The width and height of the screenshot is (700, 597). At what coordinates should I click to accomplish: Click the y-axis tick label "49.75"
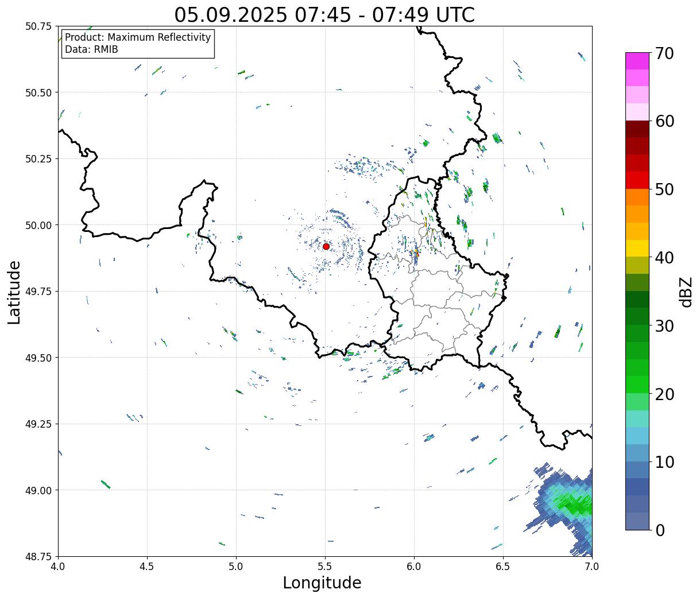38,292
